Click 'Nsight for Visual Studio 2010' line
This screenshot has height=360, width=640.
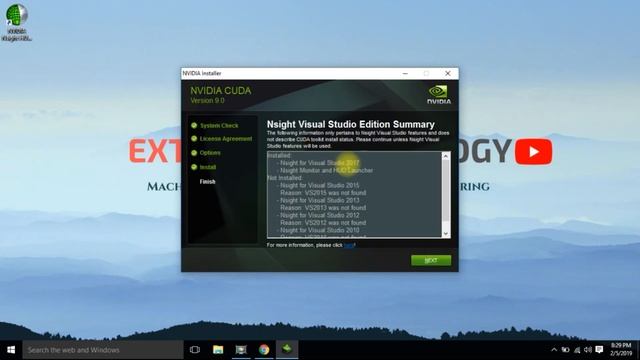coord(320,230)
